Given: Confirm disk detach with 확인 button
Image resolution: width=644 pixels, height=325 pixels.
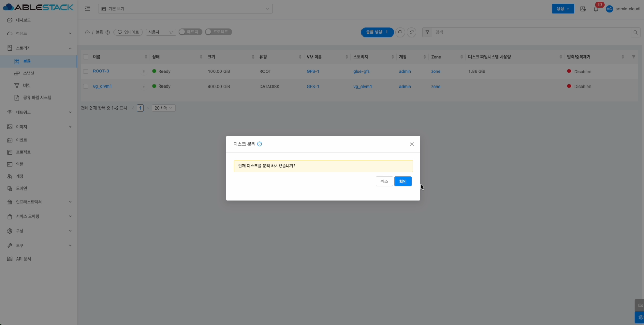Looking at the screenshot, I should tap(403, 181).
